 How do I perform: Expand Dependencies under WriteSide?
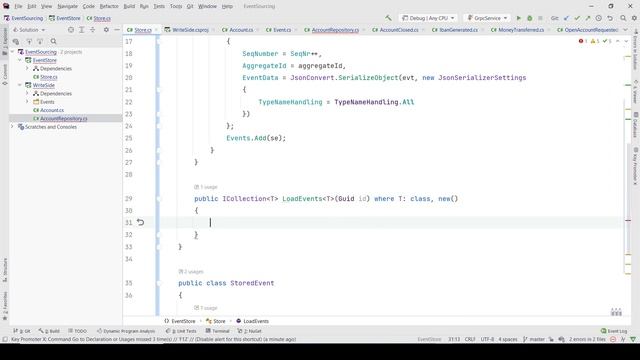pyautogui.click(x=27, y=93)
